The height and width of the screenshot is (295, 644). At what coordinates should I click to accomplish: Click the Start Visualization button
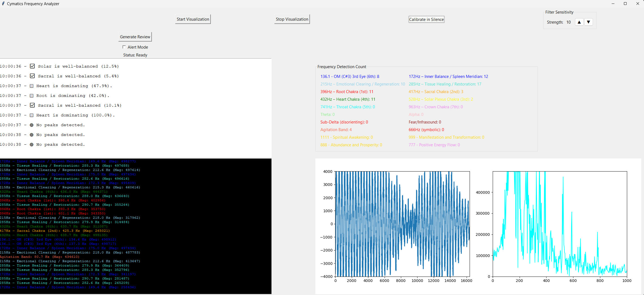pyautogui.click(x=193, y=19)
